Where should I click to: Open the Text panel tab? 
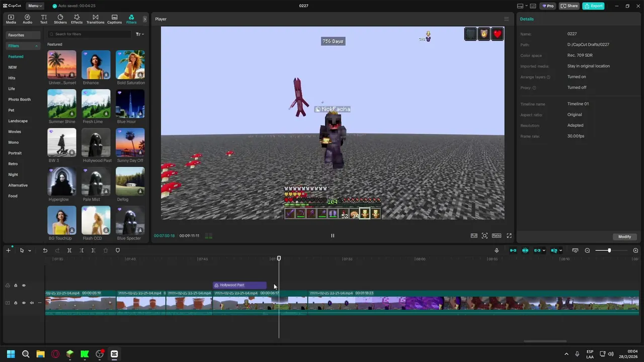tap(44, 19)
